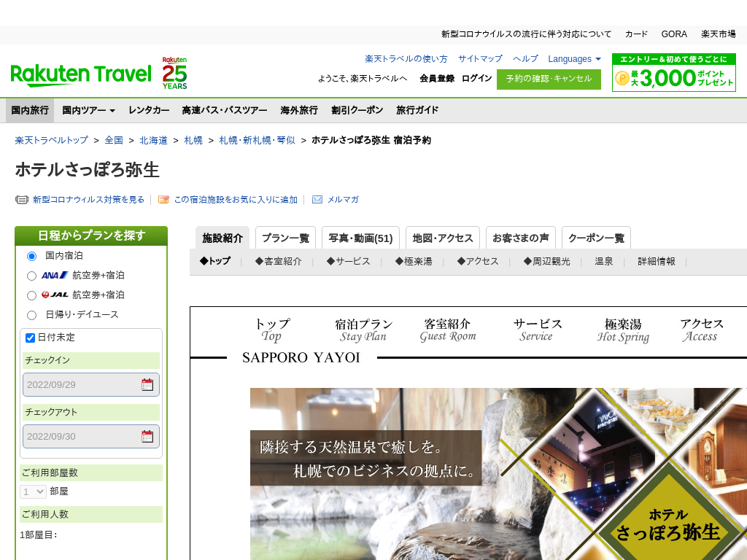Select レンタカー in the main navigation

(x=149, y=110)
